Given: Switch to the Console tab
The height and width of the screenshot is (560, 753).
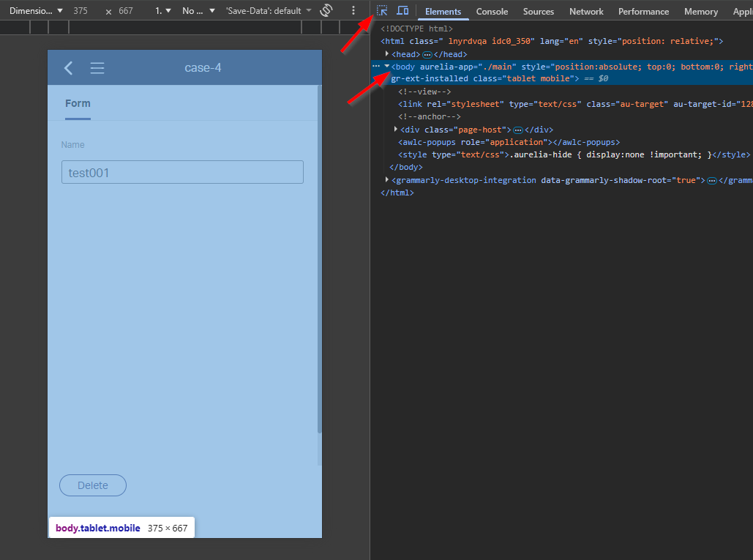Looking at the screenshot, I should click(x=492, y=12).
